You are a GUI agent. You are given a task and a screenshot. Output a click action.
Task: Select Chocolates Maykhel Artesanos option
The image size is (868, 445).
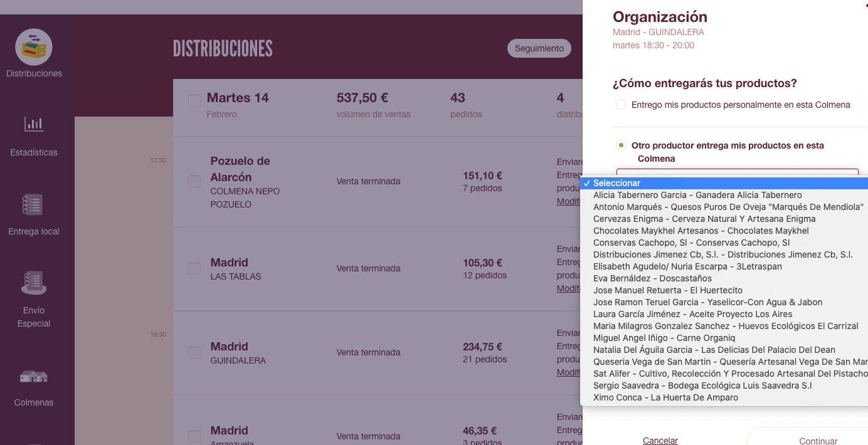coord(724,231)
